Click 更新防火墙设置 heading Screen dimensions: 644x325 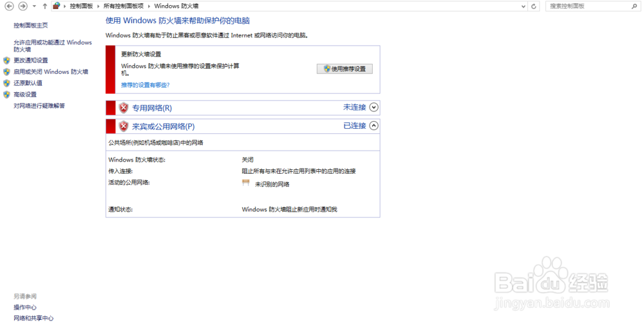point(141,54)
